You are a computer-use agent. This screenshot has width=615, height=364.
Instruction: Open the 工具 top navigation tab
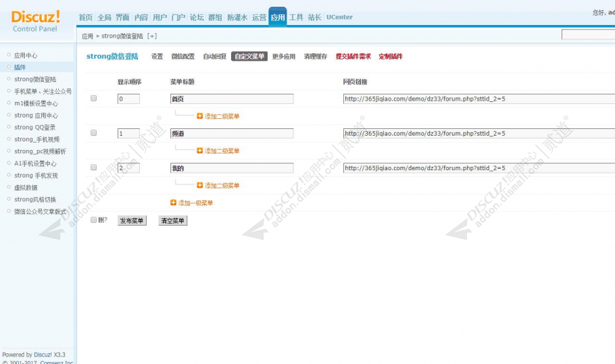coord(296,18)
